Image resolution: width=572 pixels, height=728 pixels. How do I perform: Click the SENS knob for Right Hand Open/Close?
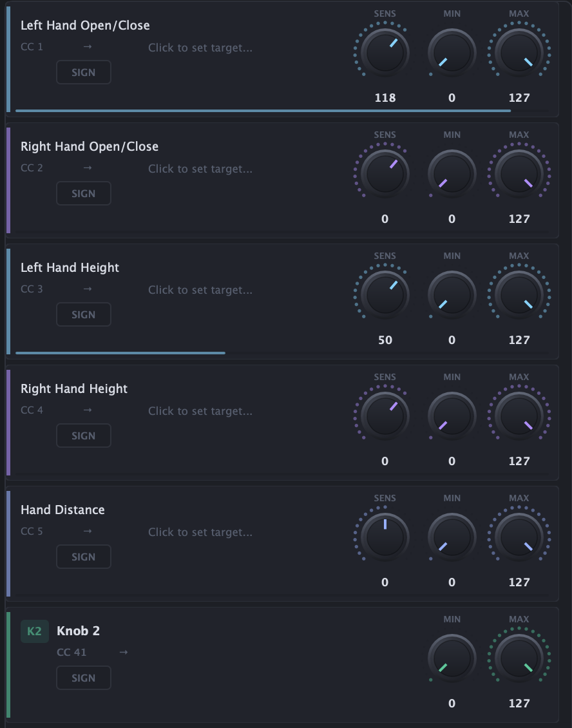(x=385, y=174)
